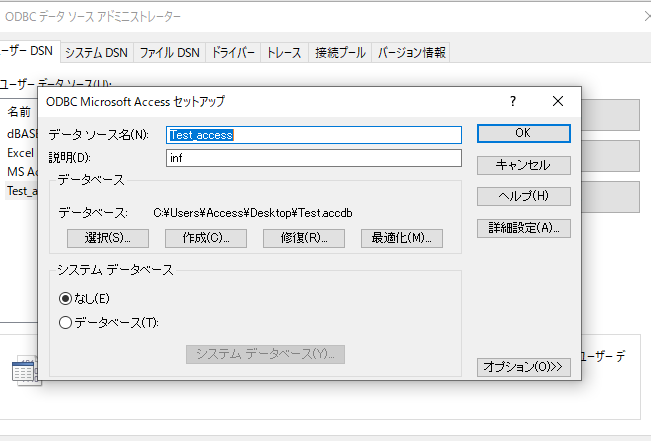The image size is (651, 441).
Task: Click 修復(R)... to repair the database
Action: tap(304, 238)
